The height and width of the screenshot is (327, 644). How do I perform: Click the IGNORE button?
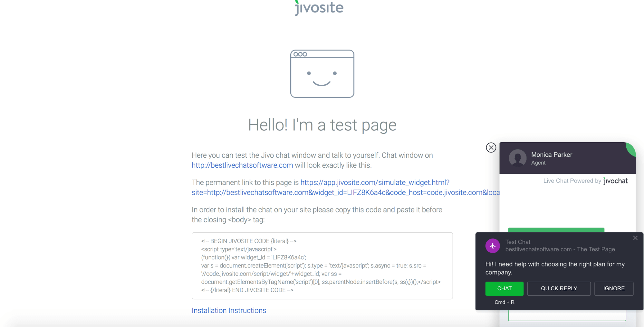click(x=614, y=288)
